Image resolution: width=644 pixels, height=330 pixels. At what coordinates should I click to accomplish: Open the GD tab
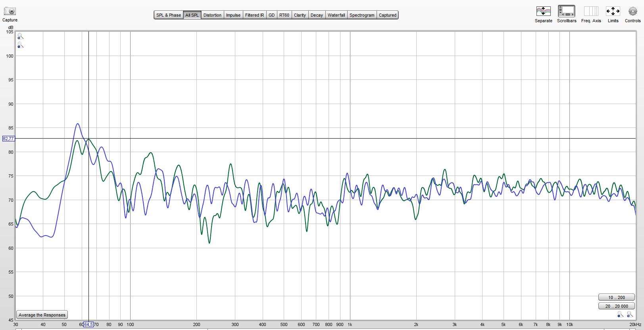pyautogui.click(x=271, y=15)
